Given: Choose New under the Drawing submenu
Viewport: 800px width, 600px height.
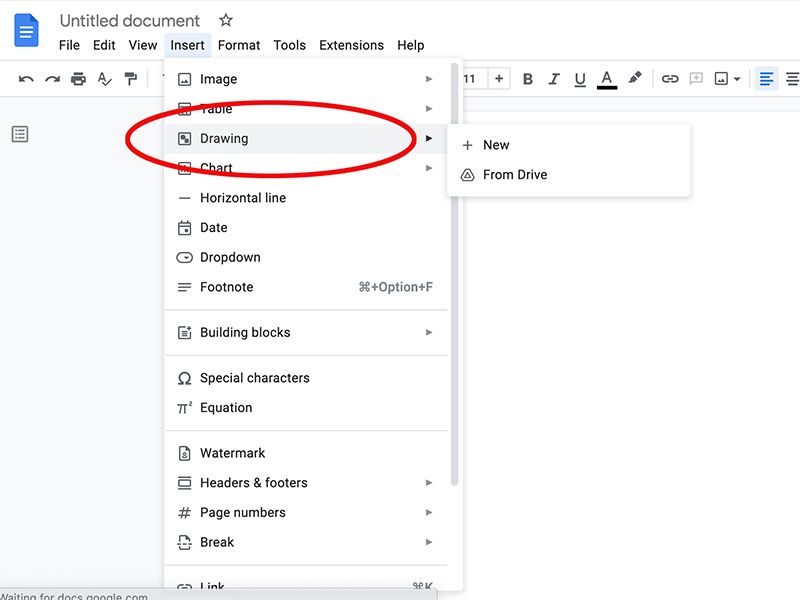Looking at the screenshot, I should coord(497,145).
